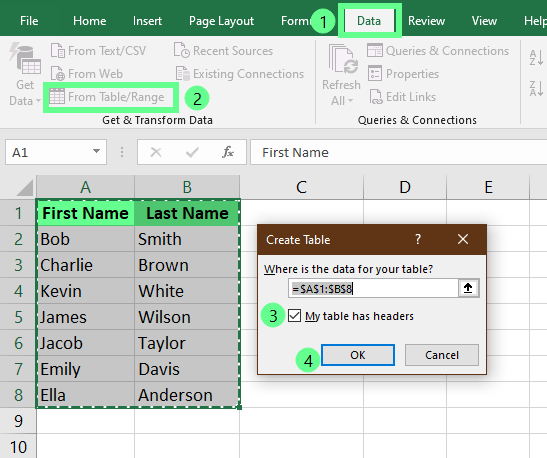
Task: Select cell containing Bob
Action: coord(85,239)
